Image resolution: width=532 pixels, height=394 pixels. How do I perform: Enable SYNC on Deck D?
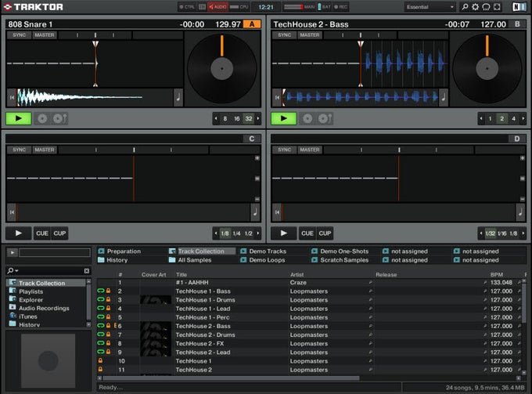284,150
